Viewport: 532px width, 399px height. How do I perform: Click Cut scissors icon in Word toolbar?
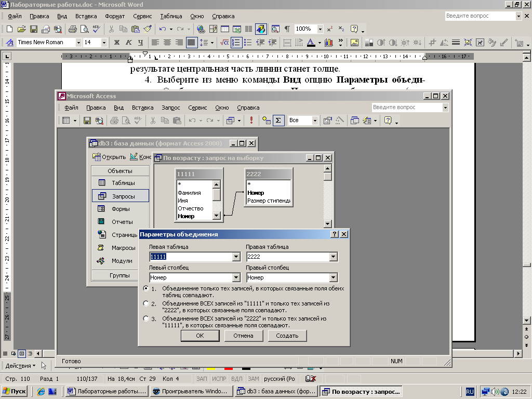tap(111, 29)
